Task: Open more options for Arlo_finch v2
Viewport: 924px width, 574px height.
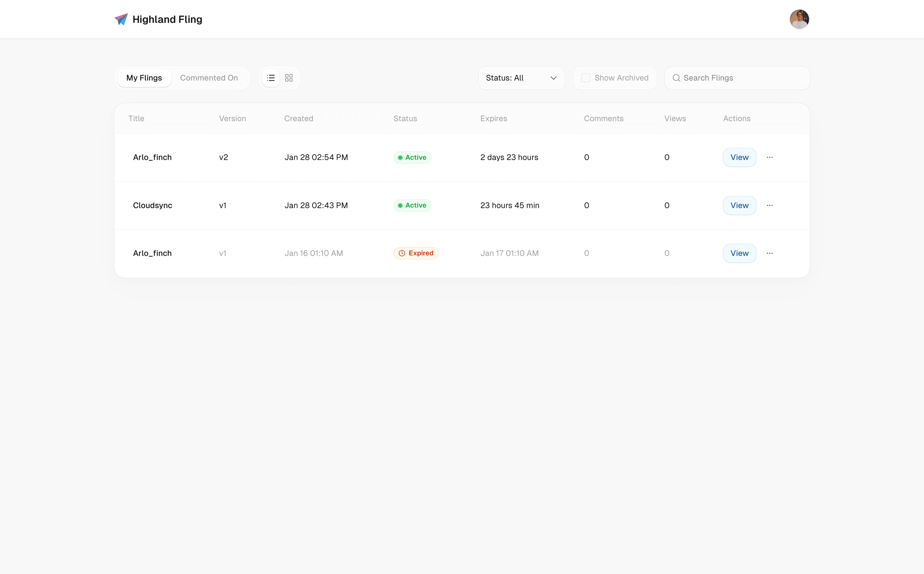Action: coord(769,157)
